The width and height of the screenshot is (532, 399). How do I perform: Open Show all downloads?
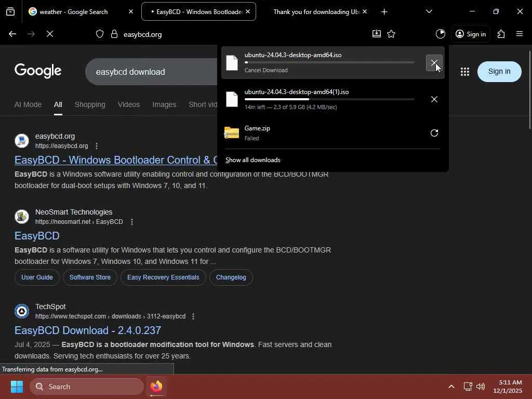point(253,160)
